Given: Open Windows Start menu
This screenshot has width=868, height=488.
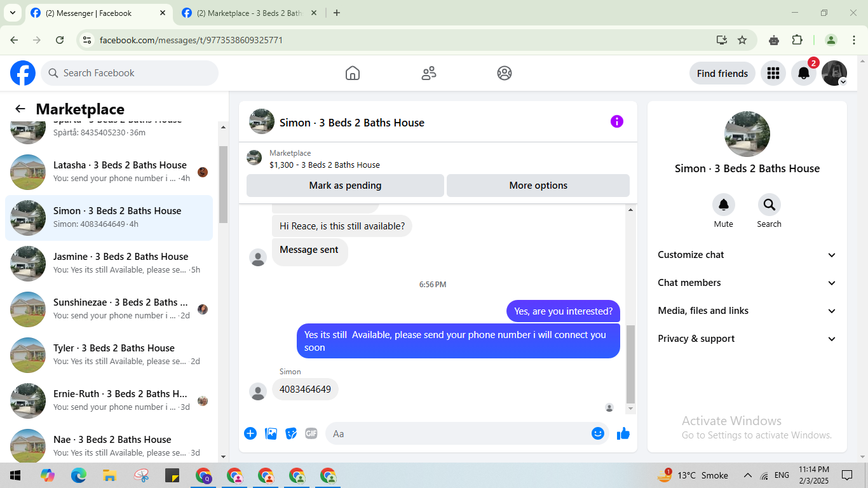Looking at the screenshot, I should (x=15, y=475).
